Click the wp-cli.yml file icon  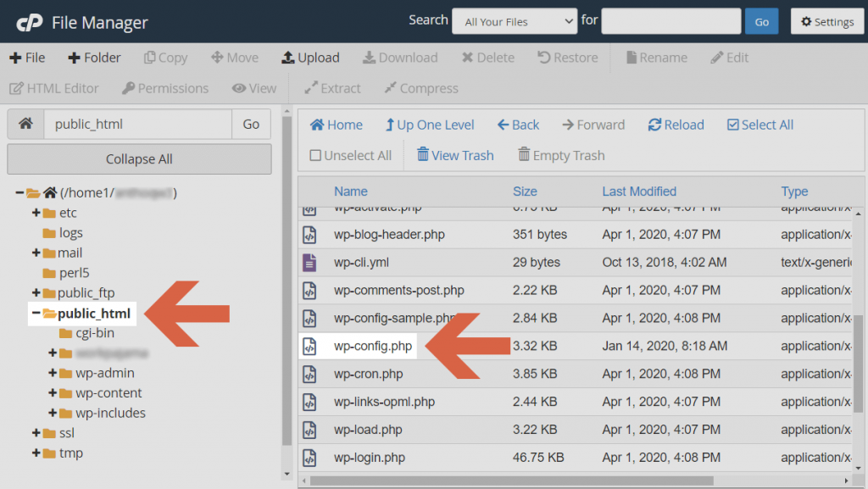pyautogui.click(x=310, y=262)
